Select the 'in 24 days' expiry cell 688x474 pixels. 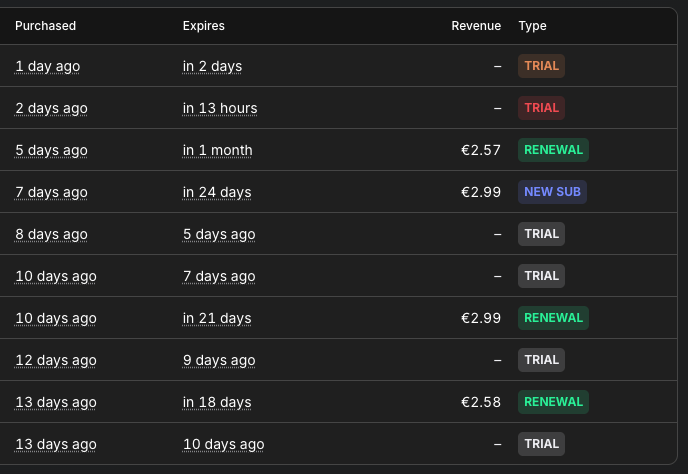(x=217, y=193)
